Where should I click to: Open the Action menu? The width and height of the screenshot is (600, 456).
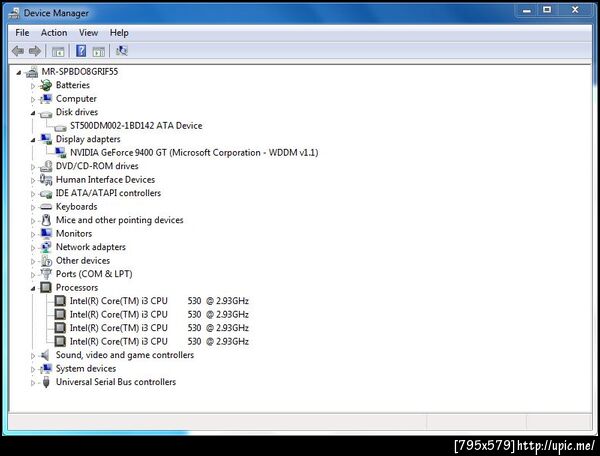(54, 33)
